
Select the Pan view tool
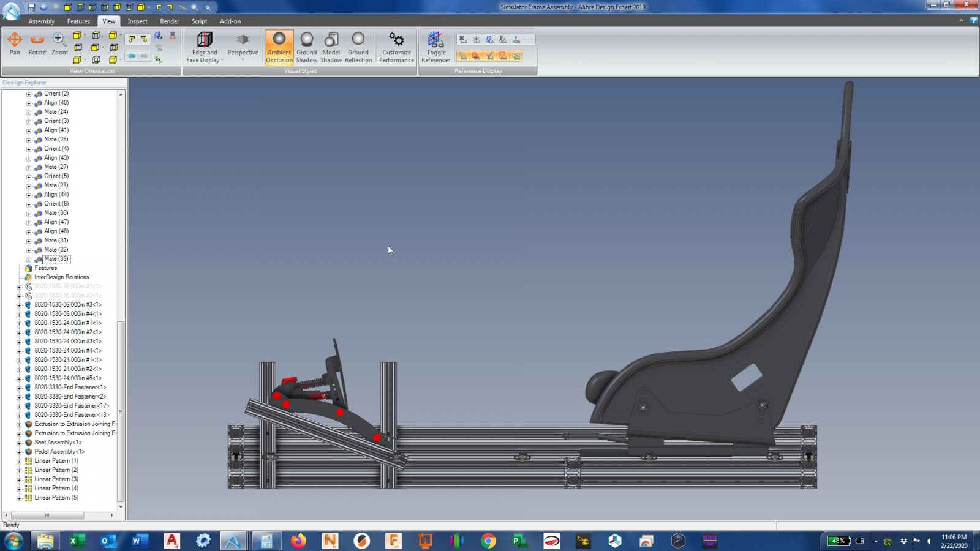coord(15,44)
